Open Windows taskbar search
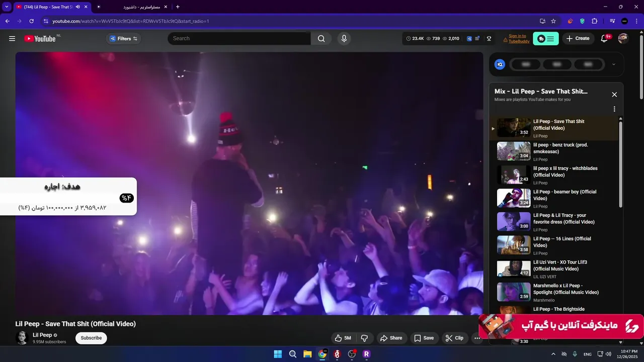 click(x=293, y=354)
